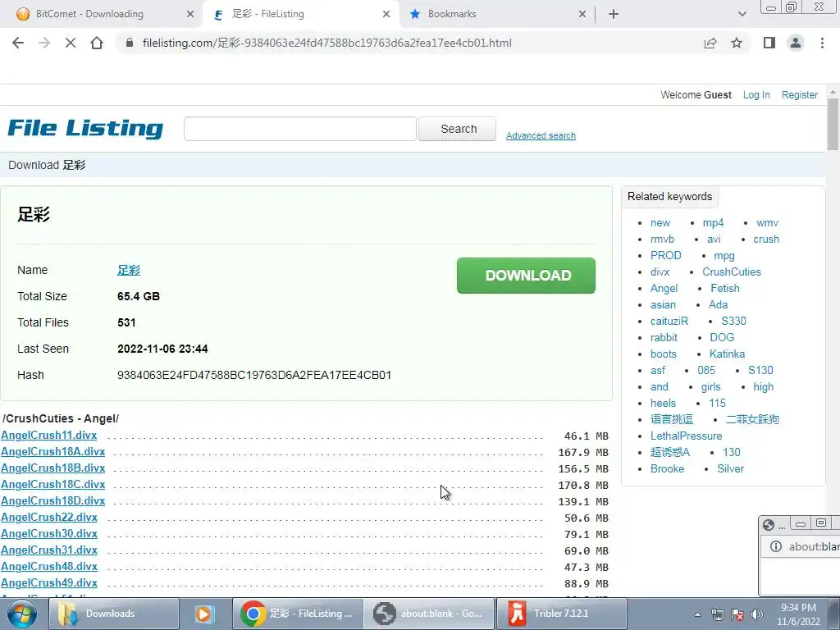Click the padlock site info icon

click(x=129, y=43)
